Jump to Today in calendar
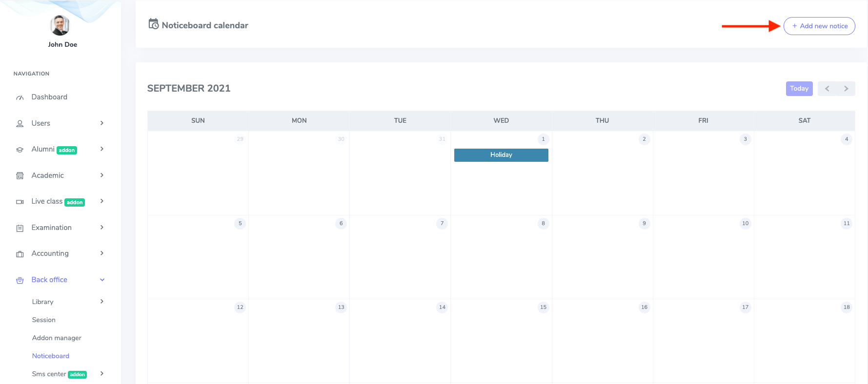This screenshot has width=868, height=384. 799,89
